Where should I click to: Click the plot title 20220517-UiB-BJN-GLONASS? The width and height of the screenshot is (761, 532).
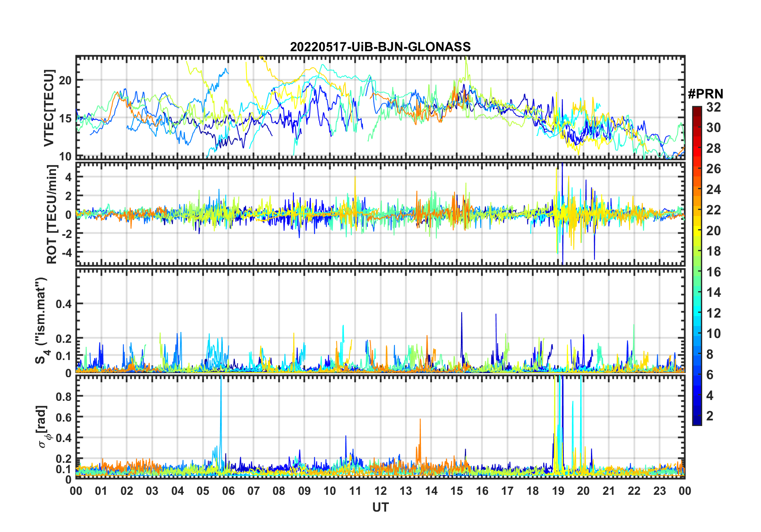click(380, 47)
